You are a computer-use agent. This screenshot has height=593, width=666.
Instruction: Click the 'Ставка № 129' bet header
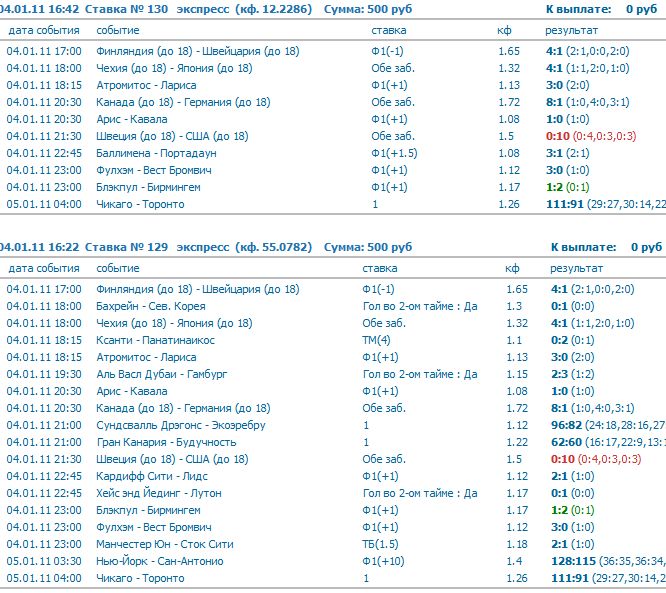126,247
